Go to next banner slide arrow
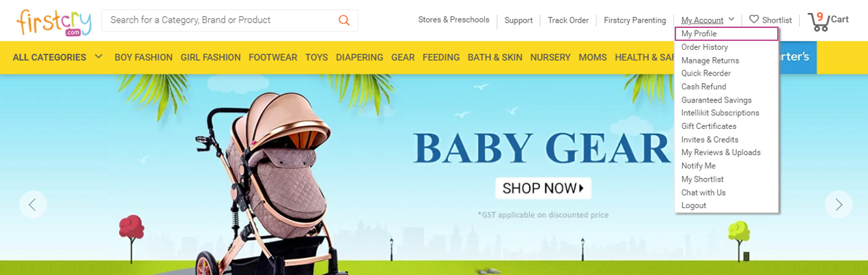Screen dimensions: 868x275 839,204
